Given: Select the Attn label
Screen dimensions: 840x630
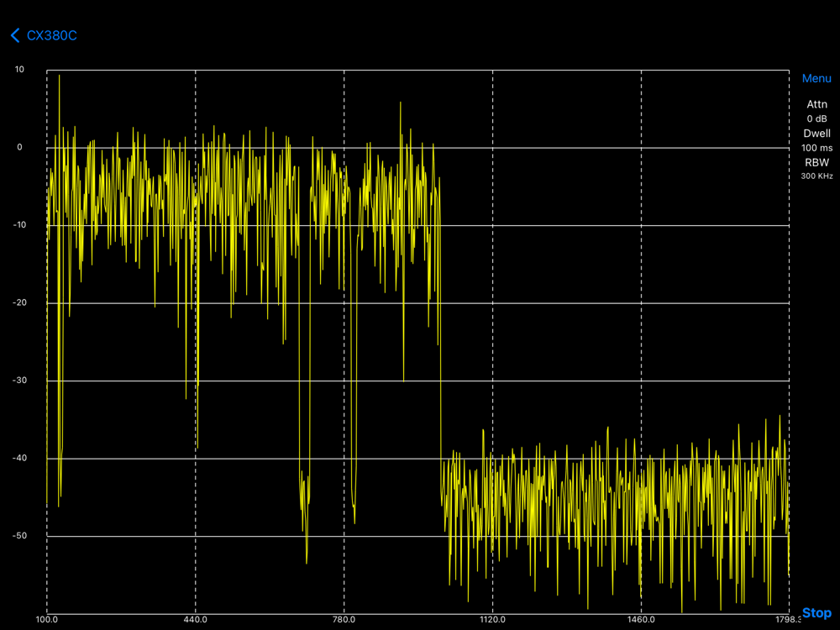Looking at the screenshot, I should 817,104.
